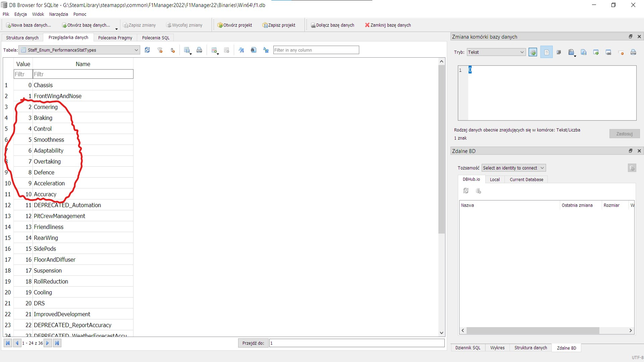Insert a new record icon

coord(214,50)
